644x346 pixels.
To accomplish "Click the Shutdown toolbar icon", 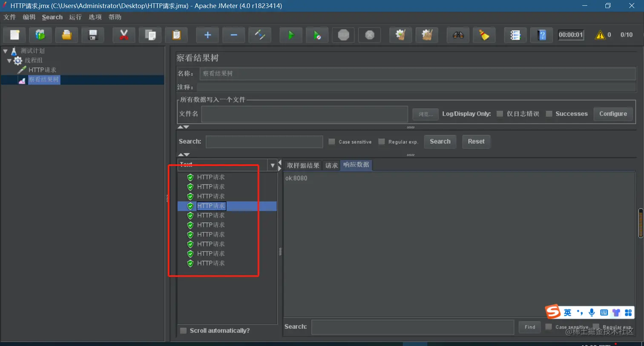I will (370, 35).
